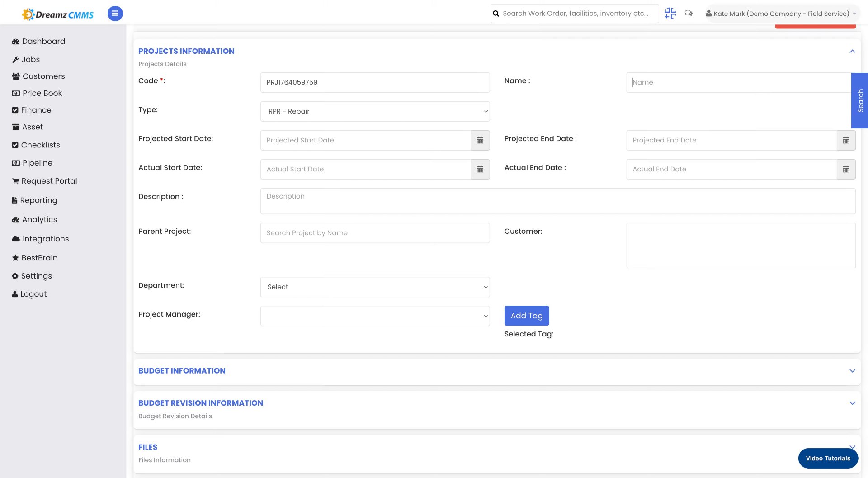
Task: Open Reporting in the sidebar
Action: pyautogui.click(x=35, y=200)
